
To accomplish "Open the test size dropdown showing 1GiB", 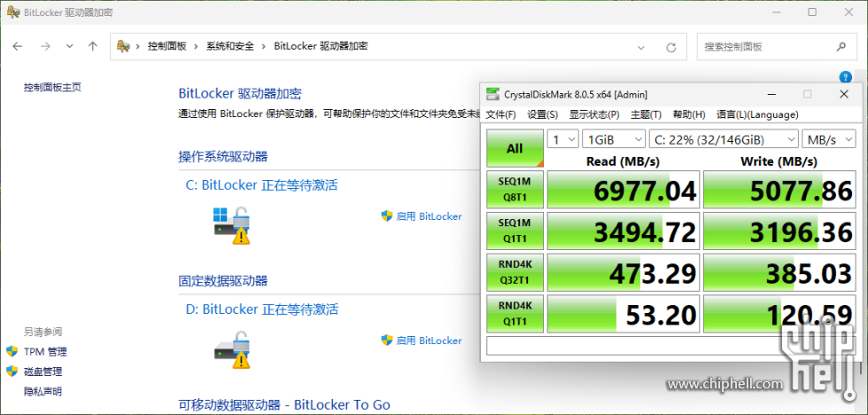I will (614, 139).
